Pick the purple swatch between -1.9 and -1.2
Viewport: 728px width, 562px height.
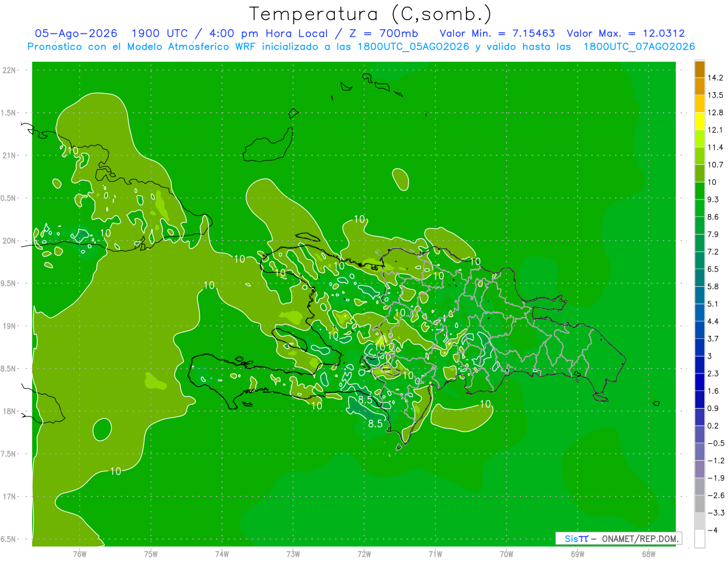coord(699,469)
